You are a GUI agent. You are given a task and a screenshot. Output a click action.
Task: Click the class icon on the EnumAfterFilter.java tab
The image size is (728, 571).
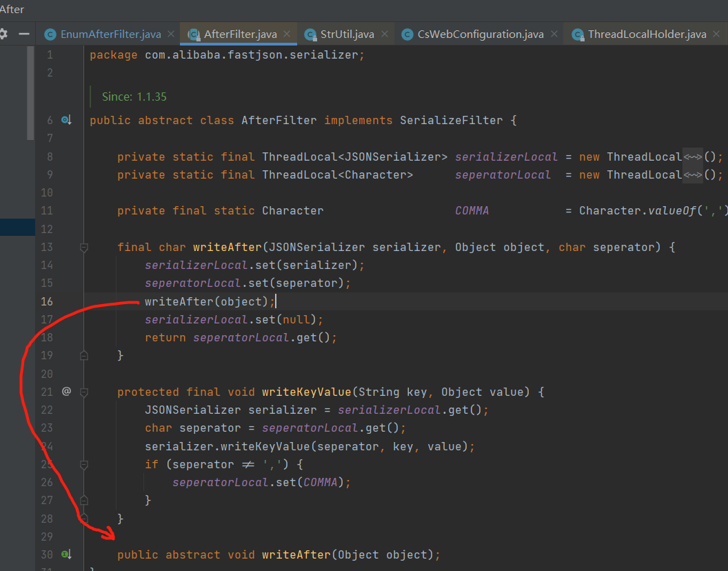point(50,34)
